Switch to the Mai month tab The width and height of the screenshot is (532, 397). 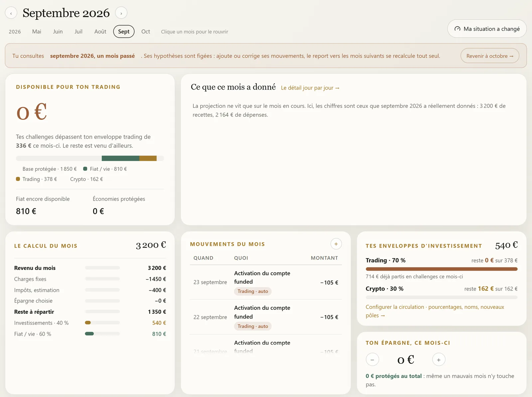pos(37,32)
